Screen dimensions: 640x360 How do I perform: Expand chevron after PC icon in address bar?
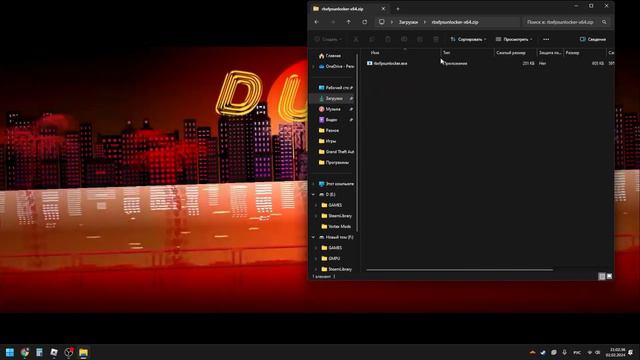392,22
